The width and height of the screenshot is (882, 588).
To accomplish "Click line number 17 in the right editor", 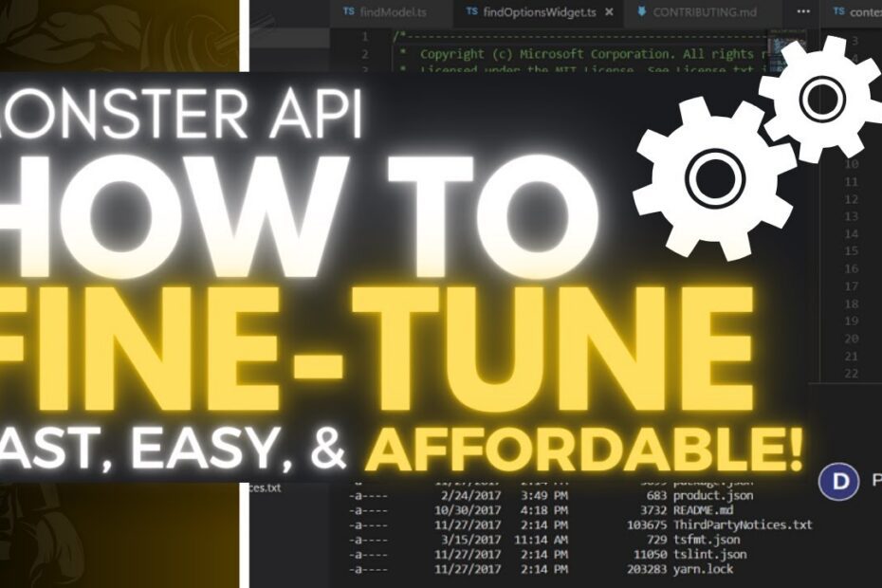I will (x=851, y=286).
